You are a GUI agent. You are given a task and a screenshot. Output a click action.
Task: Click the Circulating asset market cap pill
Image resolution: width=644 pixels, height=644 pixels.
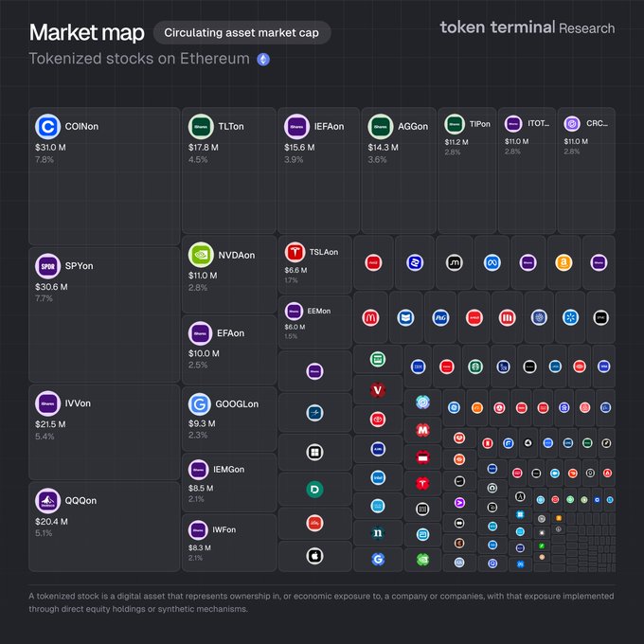tap(241, 32)
